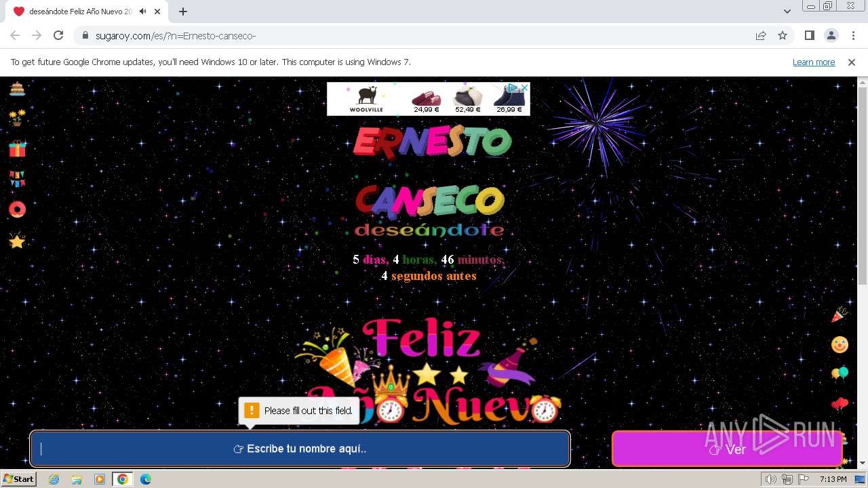Click the ERNESTO colorful name heading
Screen dimensions: 868x488
[x=432, y=142]
